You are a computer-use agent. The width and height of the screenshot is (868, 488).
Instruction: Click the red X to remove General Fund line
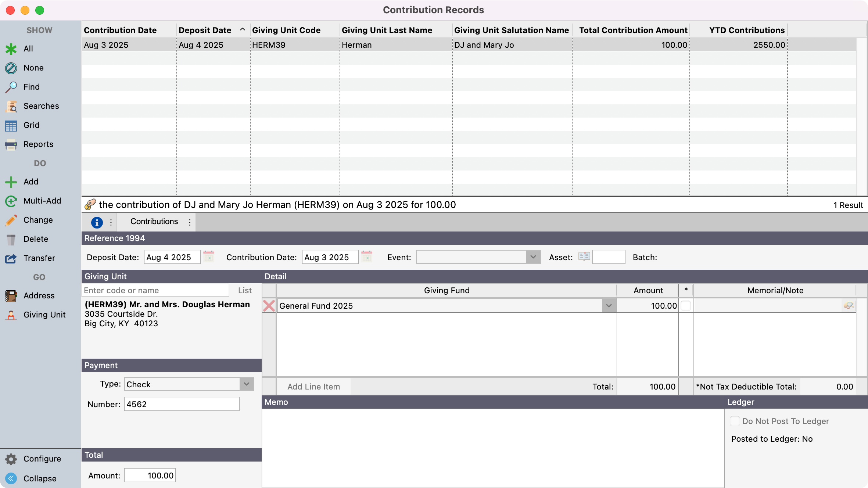tap(269, 305)
